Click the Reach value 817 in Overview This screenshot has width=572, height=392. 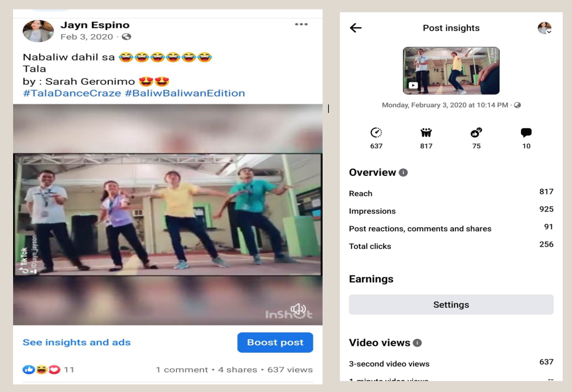pyautogui.click(x=546, y=192)
